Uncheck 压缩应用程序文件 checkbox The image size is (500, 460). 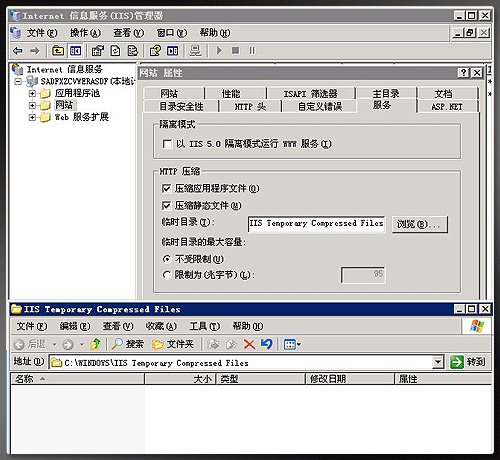click(x=166, y=189)
